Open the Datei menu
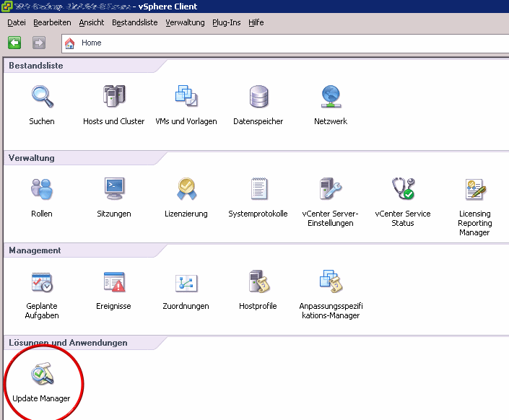This screenshot has height=420, width=509. [17, 22]
